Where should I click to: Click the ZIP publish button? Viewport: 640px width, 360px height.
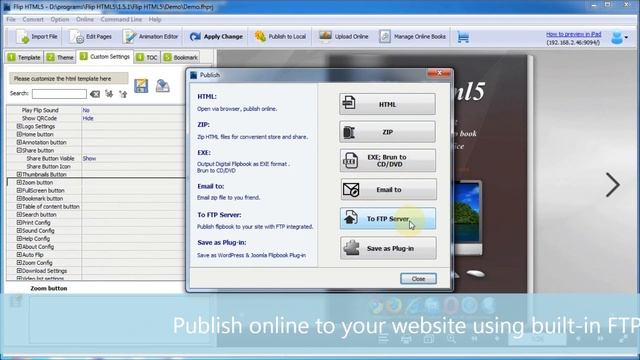387,132
